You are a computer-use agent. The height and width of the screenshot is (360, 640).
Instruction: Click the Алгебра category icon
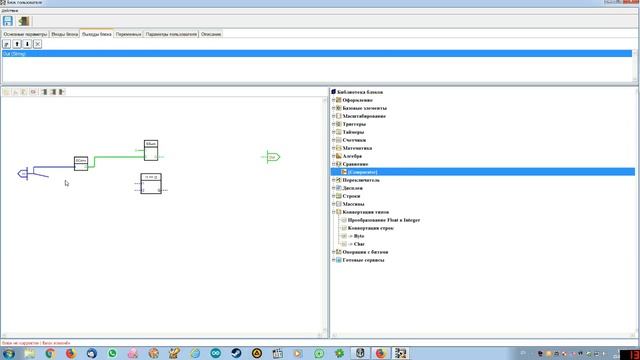point(338,156)
